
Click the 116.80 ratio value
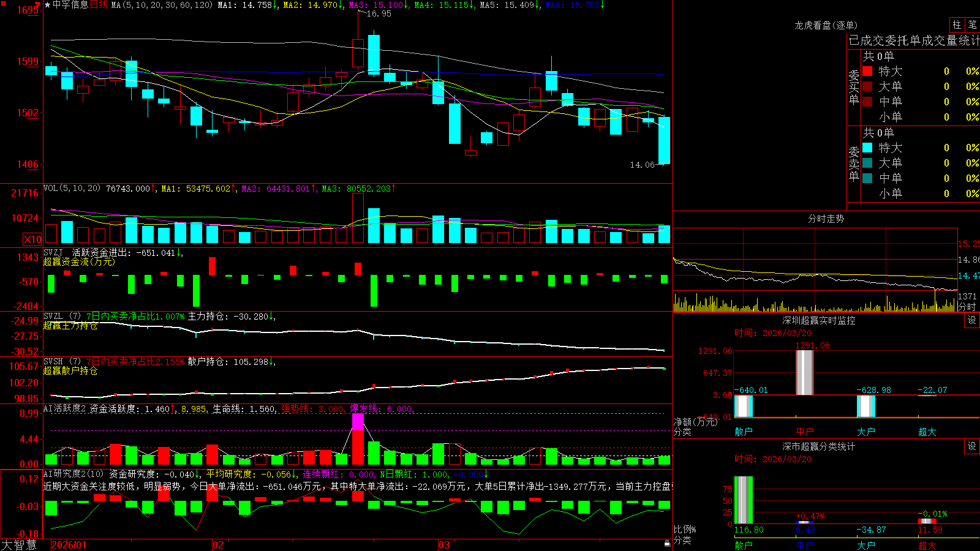tap(749, 530)
